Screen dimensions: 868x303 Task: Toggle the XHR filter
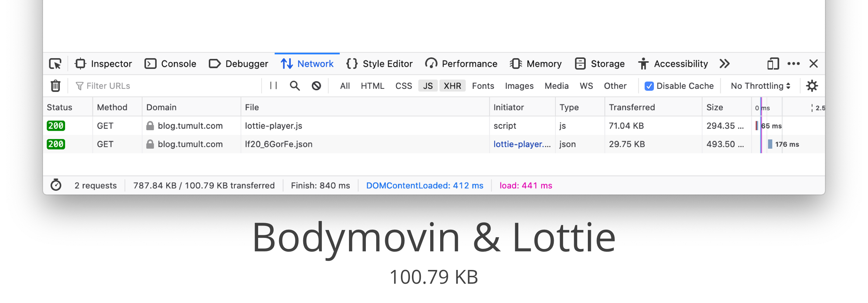[x=452, y=86]
